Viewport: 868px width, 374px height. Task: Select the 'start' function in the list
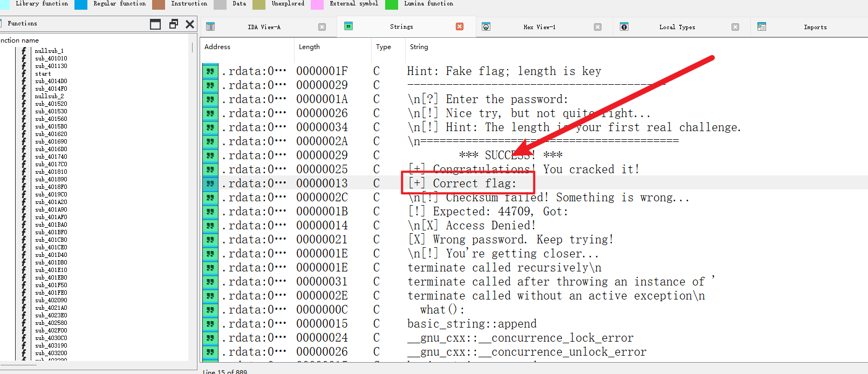[x=43, y=73]
